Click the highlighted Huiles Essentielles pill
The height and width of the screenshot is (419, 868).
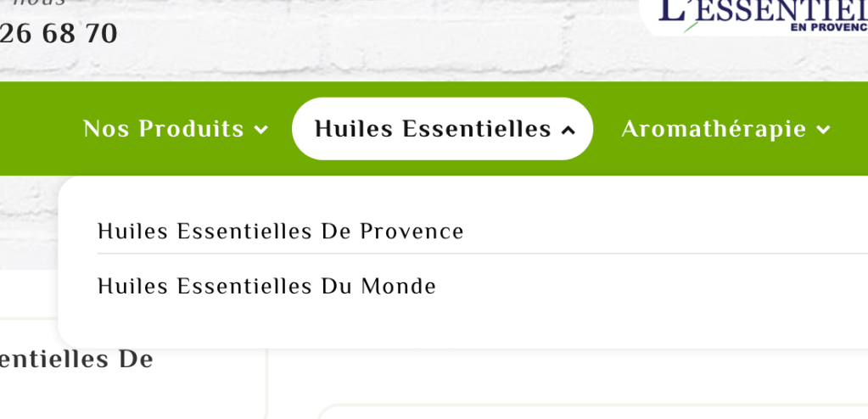tap(433, 129)
